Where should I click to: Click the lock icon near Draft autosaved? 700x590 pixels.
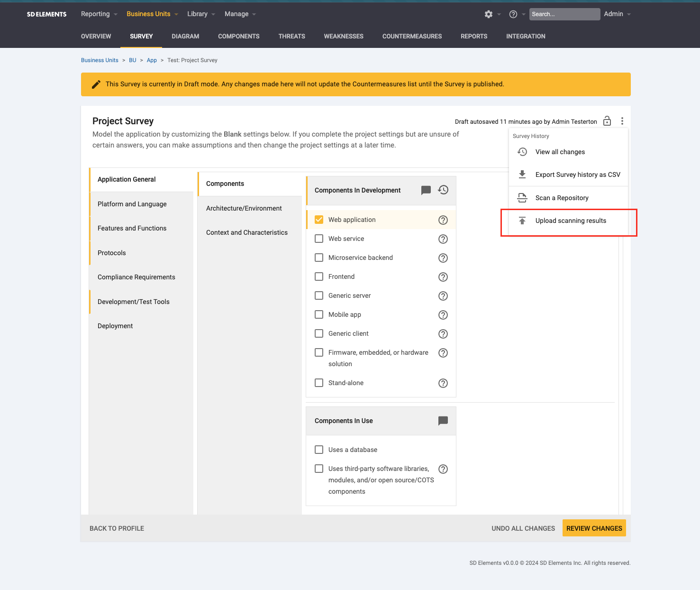[x=607, y=121]
